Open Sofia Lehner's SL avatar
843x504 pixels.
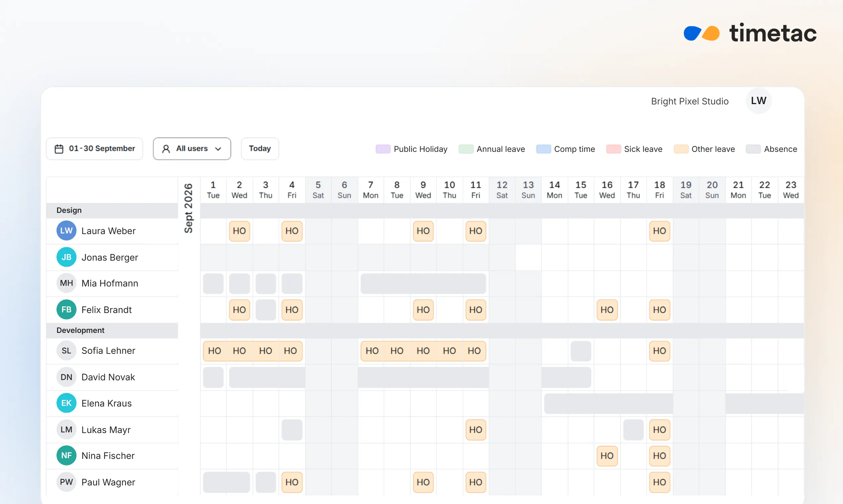[66, 350]
